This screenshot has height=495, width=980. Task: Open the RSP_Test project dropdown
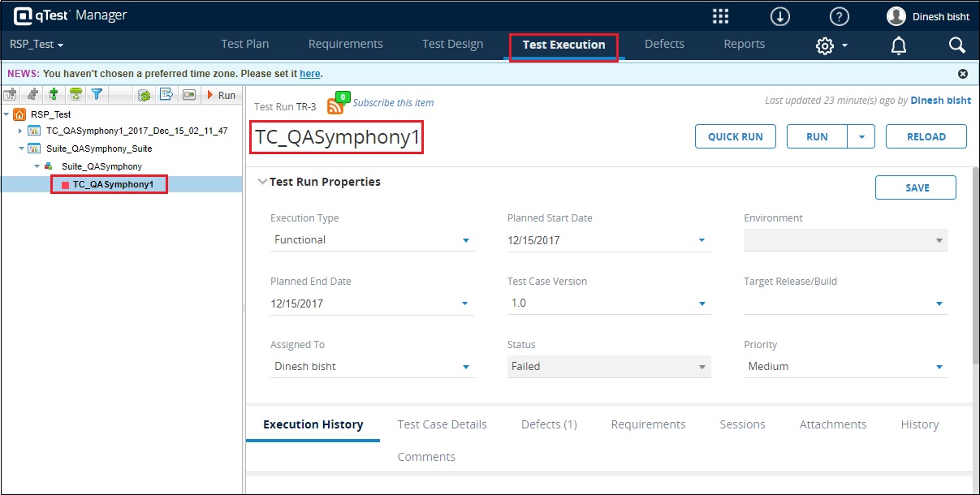click(37, 45)
